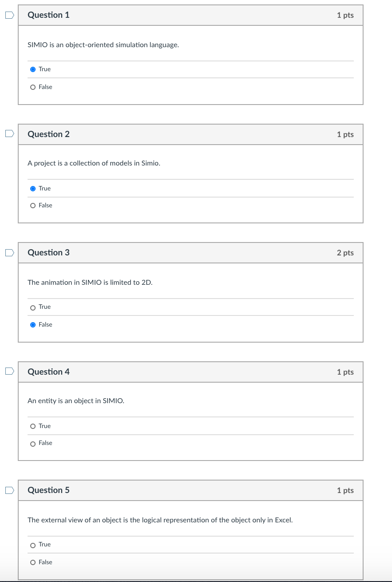392x582 pixels.
Task: Select False for Question 4
Action: 33,443
